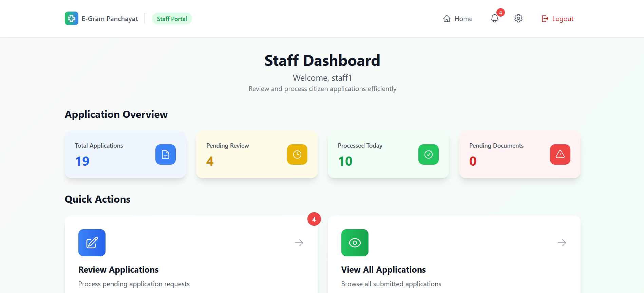
Task: Click the Total Applications document icon
Action: 166,154
